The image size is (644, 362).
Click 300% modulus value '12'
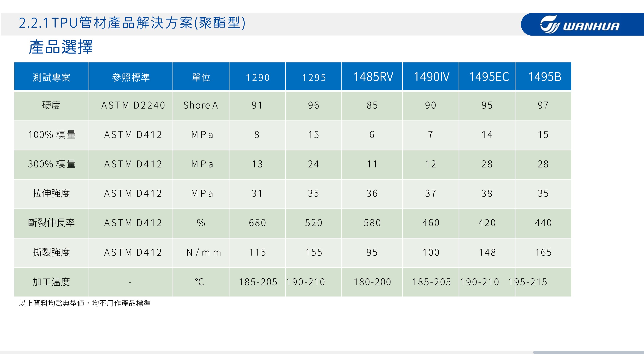click(x=431, y=164)
